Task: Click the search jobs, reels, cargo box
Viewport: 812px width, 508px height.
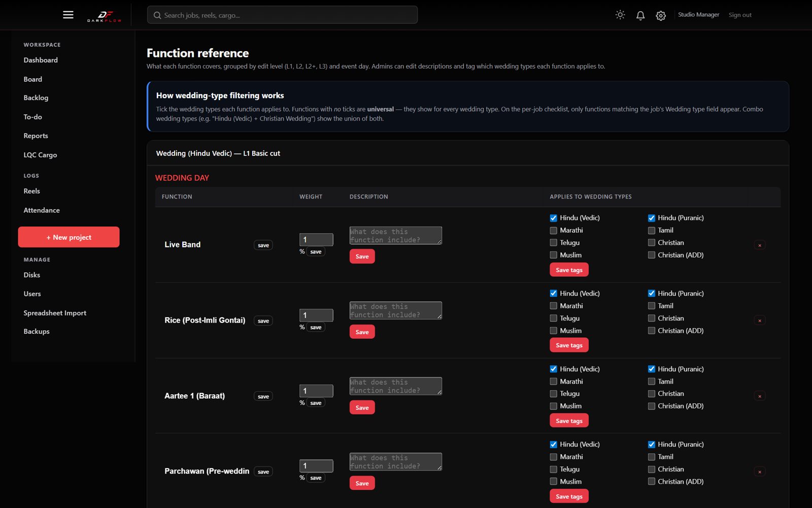Action: tap(282, 15)
